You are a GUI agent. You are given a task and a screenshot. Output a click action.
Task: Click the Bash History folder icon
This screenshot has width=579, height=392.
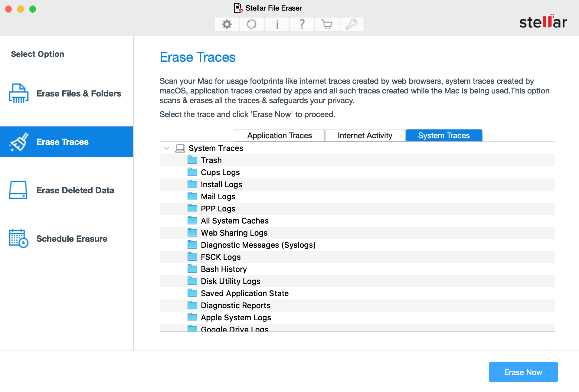(x=192, y=269)
